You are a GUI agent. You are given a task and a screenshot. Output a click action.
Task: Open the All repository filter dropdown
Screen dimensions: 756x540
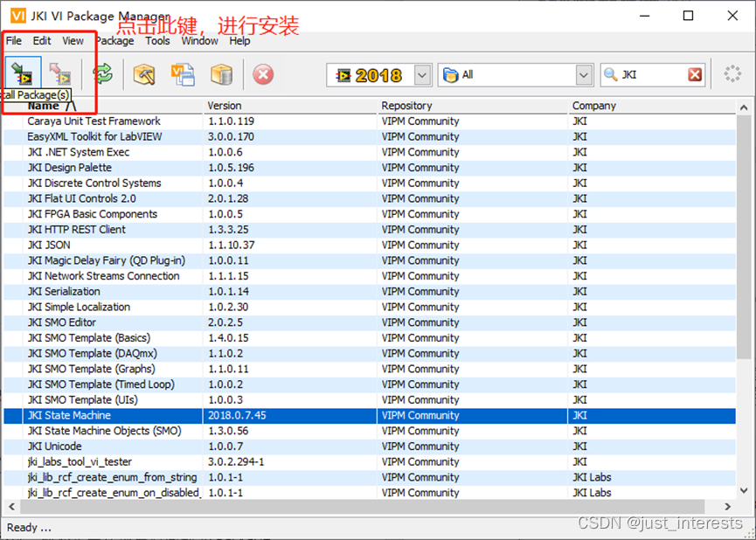pos(584,75)
